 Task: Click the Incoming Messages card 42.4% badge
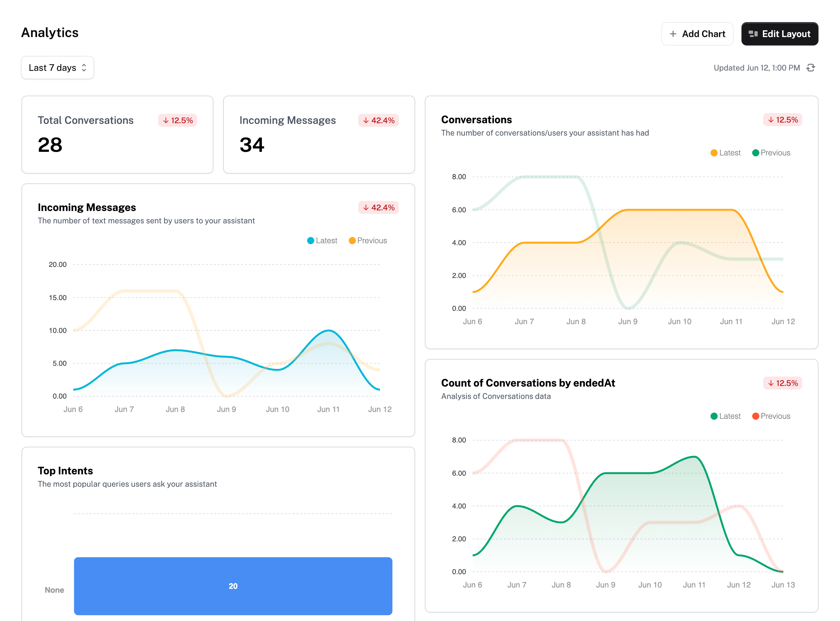point(378,120)
